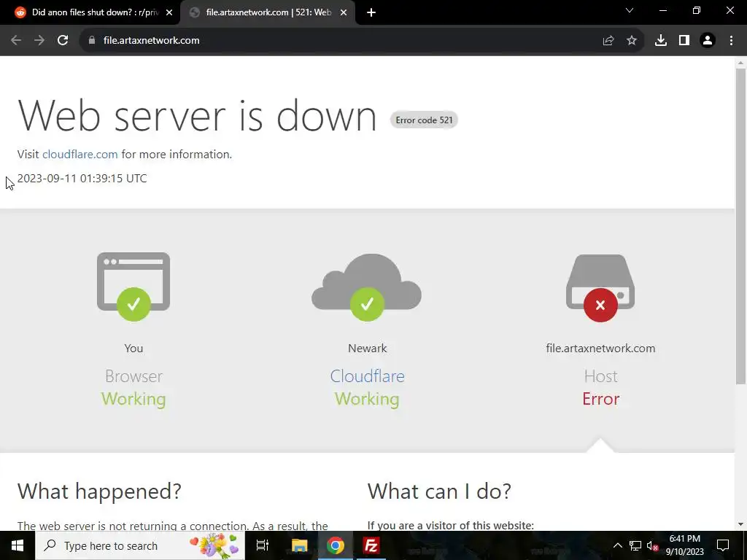Screen dimensions: 747x560
Task: Click the muted volume tray icon
Action: point(653,545)
